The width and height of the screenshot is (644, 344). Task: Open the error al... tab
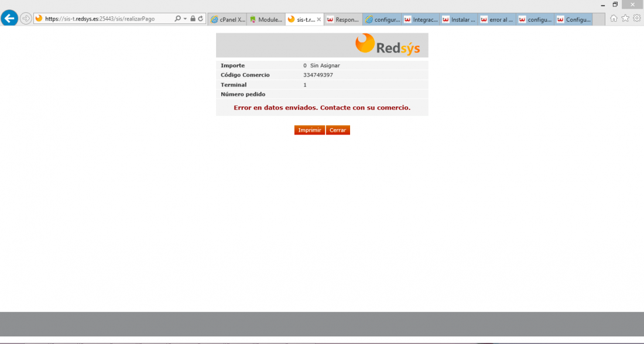tap(497, 19)
